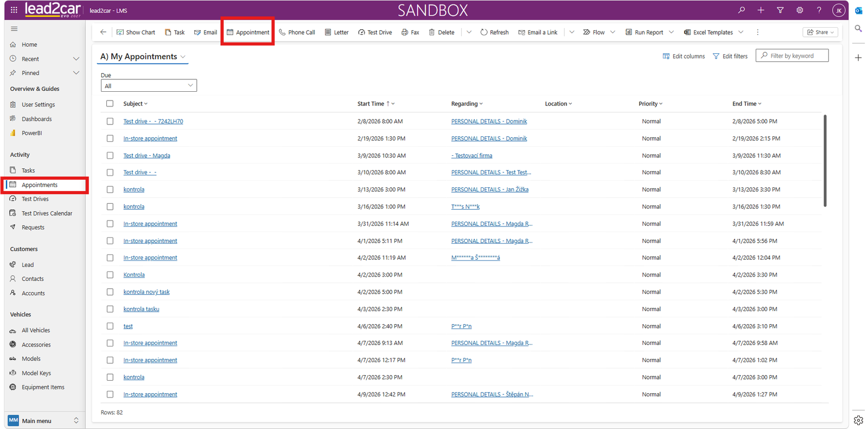This screenshot has height=429, width=868.
Task: Click the more commands vertical ellipsis
Action: (757, 32)
